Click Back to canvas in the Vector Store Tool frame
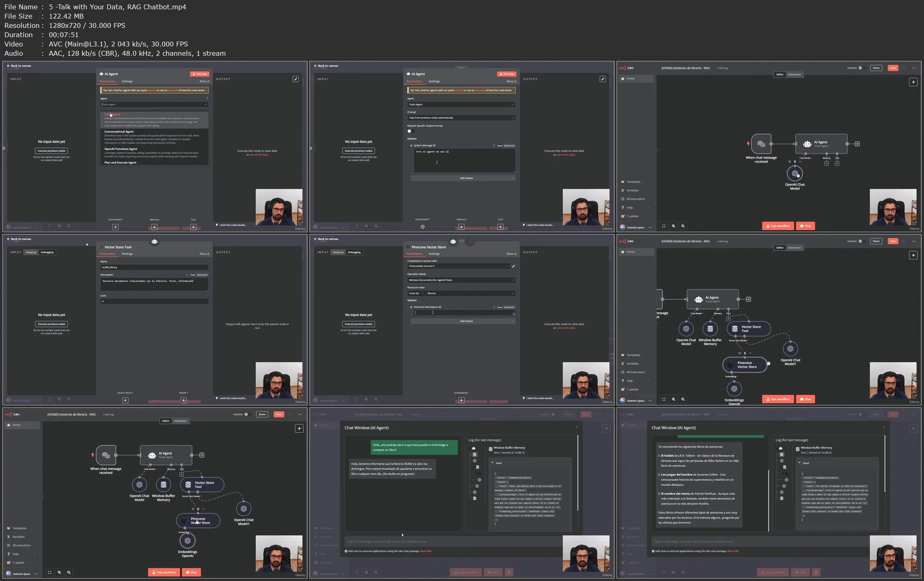The width and height of the screenshot is (924, 581). pos(19,239)
